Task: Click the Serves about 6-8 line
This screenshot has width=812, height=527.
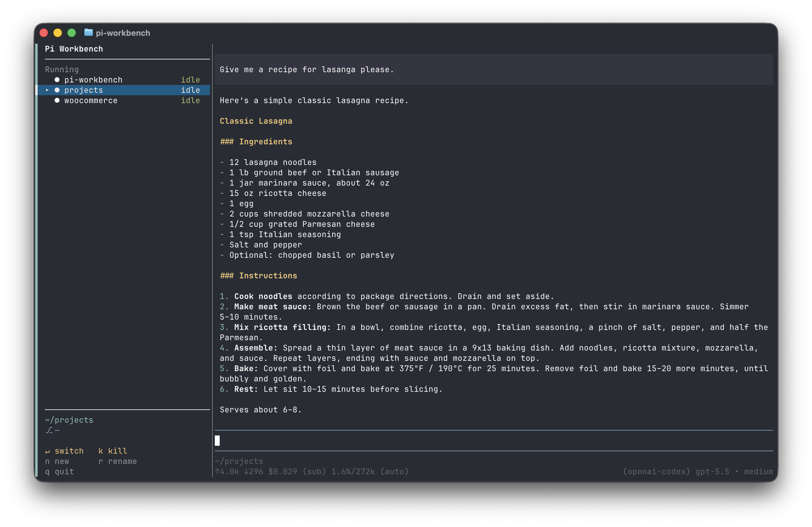Action: point(261,410)
